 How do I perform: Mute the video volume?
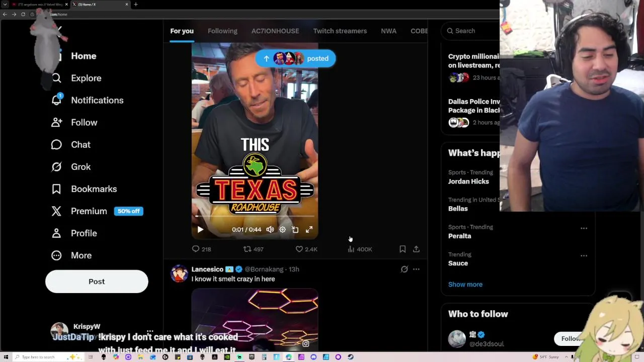pyautogui.click(x=270, y=229)
